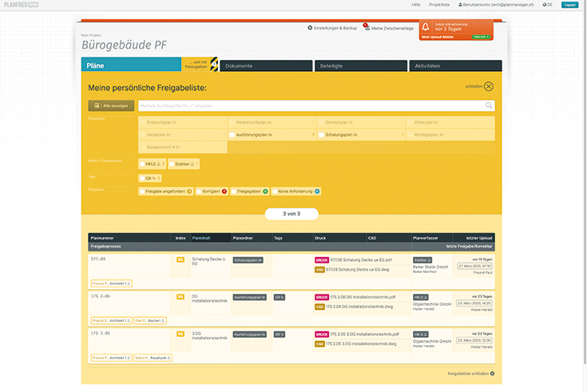
Task: Sort by the Plannummer column header
Action: [x=104, y=238]
